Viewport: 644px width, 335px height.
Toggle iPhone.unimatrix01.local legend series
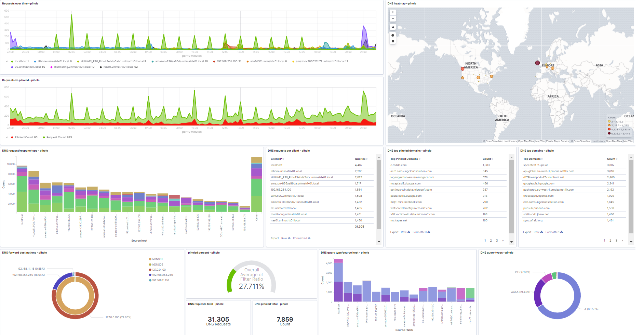tap(53, 62)
